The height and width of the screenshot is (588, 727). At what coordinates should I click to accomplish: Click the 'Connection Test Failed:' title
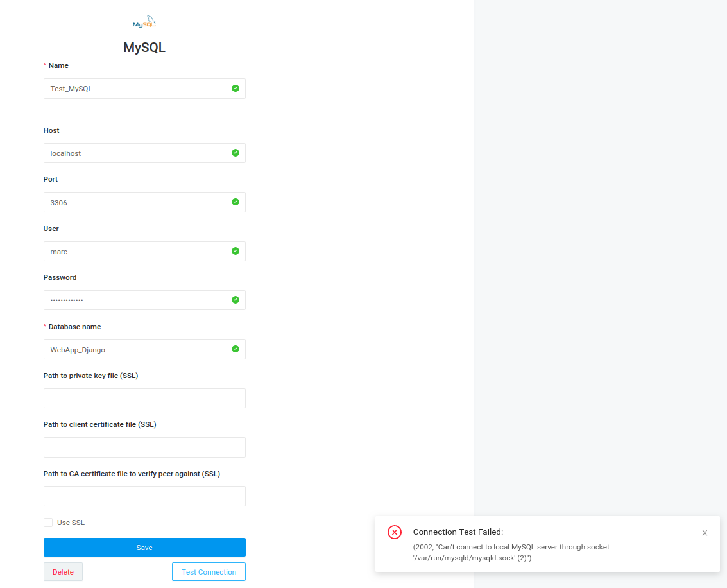(458, 532)
